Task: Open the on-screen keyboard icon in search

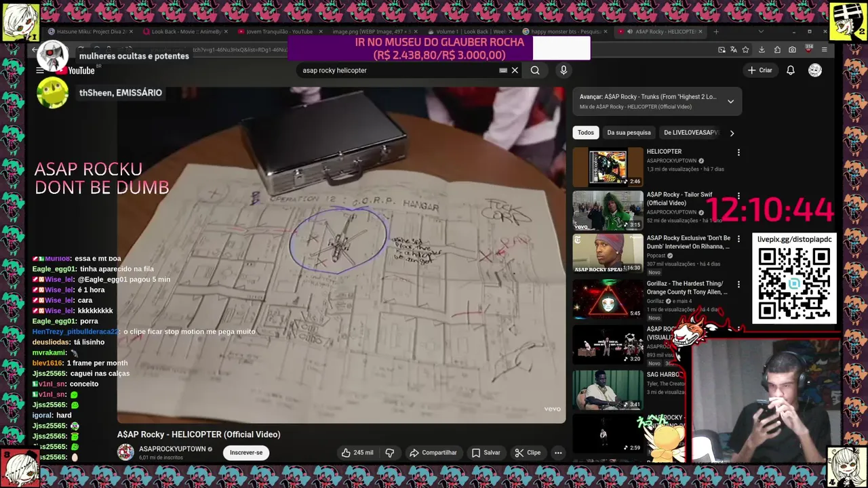Action: 503,70
